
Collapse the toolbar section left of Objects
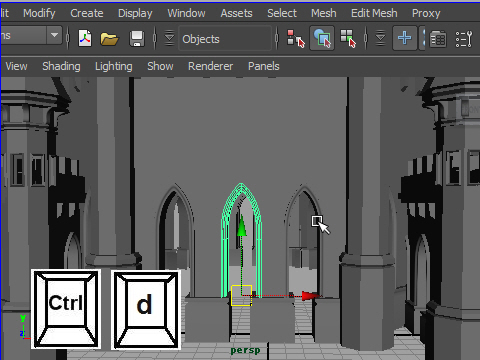coord(169,38)
